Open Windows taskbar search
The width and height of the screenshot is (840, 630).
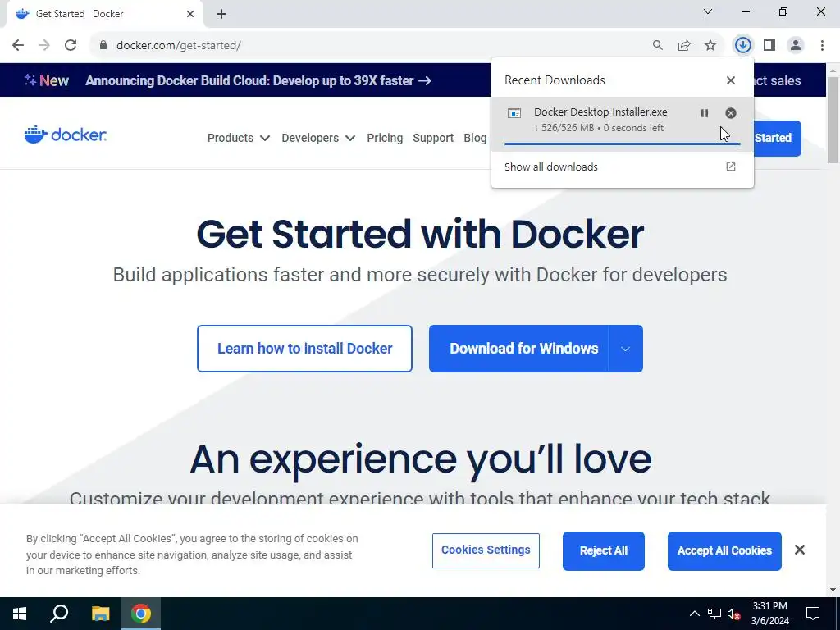click(59, 614)
